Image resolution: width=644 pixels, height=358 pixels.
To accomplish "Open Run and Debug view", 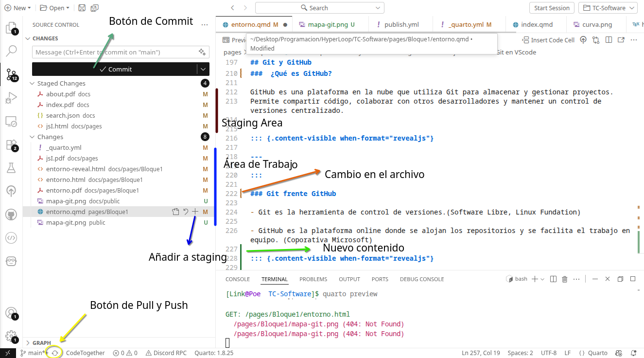I will click(x=11, y=98).
